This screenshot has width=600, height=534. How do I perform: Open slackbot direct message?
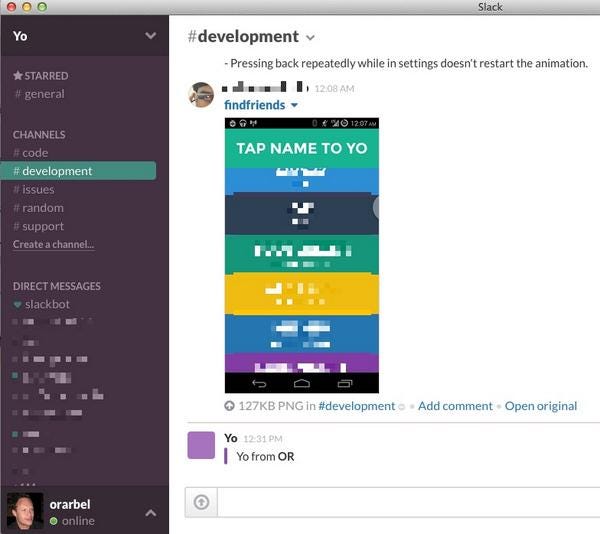tap(47, 304)
